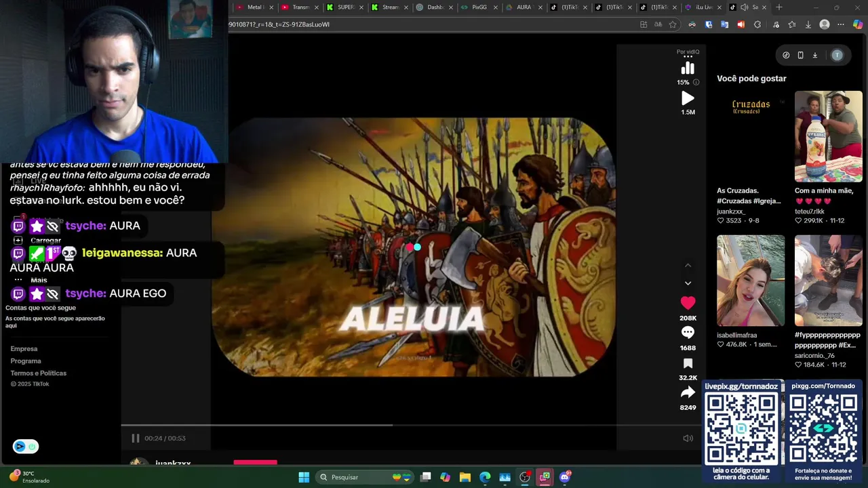Click the phone app icon in top pill

click(x=800, y=56)
